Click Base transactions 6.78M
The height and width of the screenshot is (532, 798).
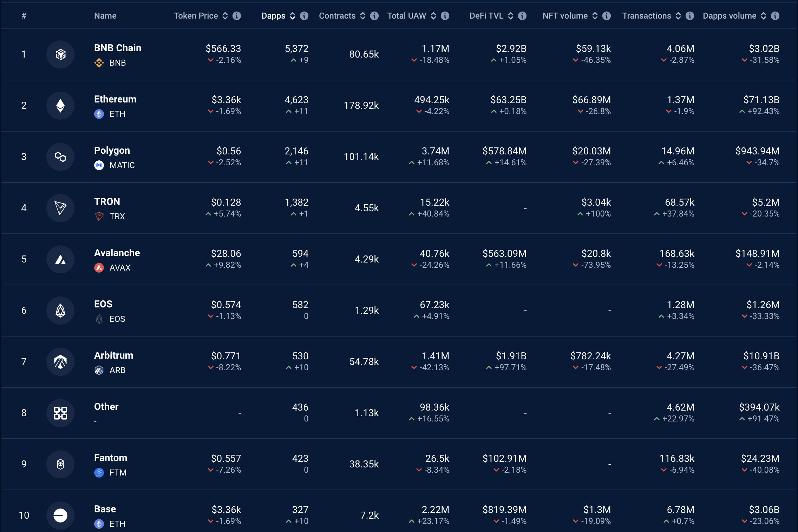point(680,510)
